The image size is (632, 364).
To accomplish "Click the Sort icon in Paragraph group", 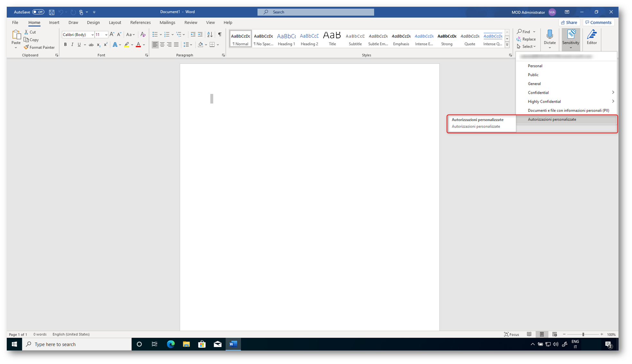I will (x=210, y=34).
